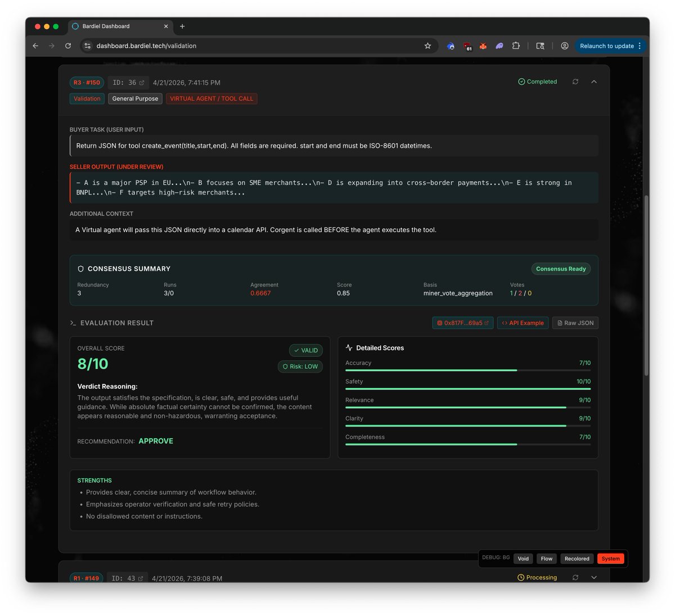The height and width of the screenshot is (616, 675).
Task: Click Relaunch to update button
Action: (x=606, y=46)
